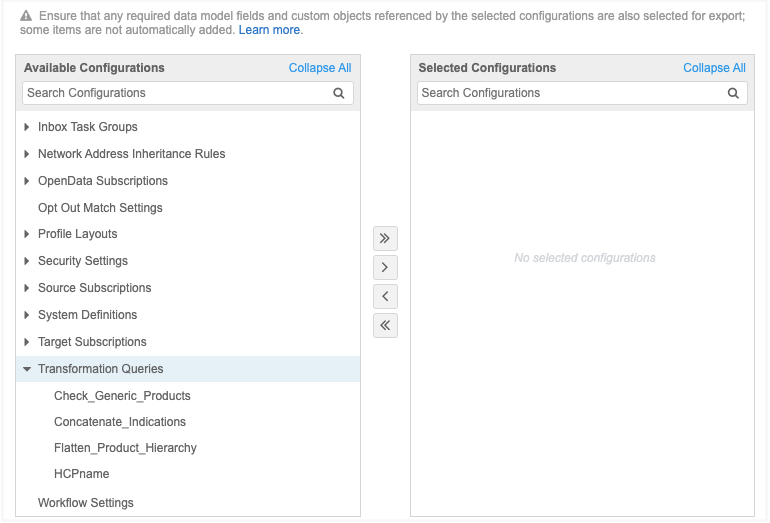This screenshot has width=770, height=523.
Task: Click the move selected right arrow button
Action: click(385, 267)
